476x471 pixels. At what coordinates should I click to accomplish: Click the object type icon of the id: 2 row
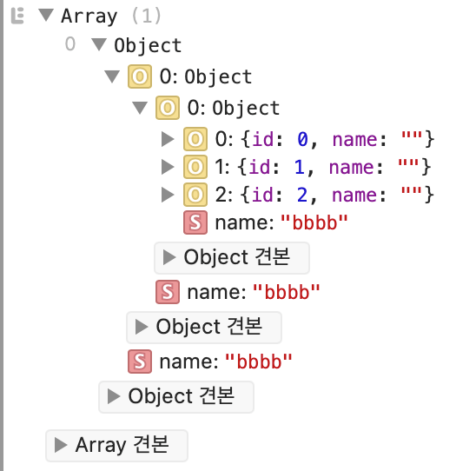pos(195,195)
